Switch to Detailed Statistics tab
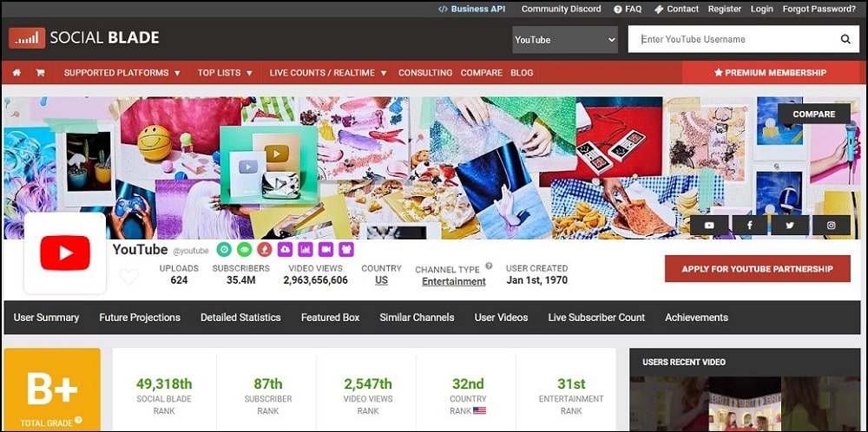Viewport: 868px width, 432px height. click(240, 317)
